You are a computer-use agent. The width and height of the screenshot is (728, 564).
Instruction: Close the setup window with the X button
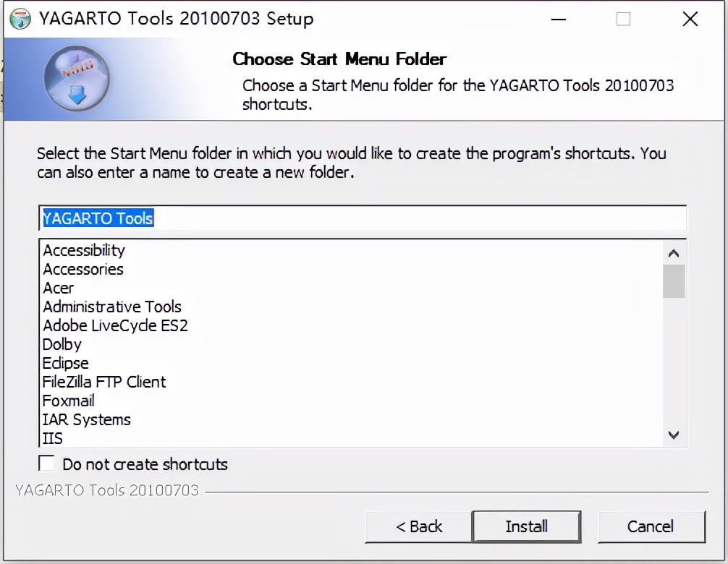click(x=690, y=19)
